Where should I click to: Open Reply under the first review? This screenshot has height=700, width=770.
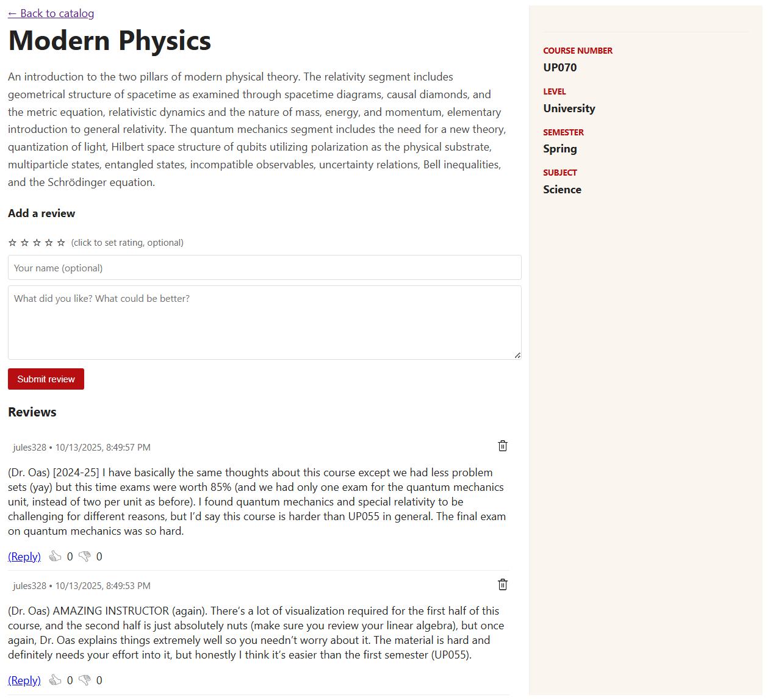coord(24,556)
